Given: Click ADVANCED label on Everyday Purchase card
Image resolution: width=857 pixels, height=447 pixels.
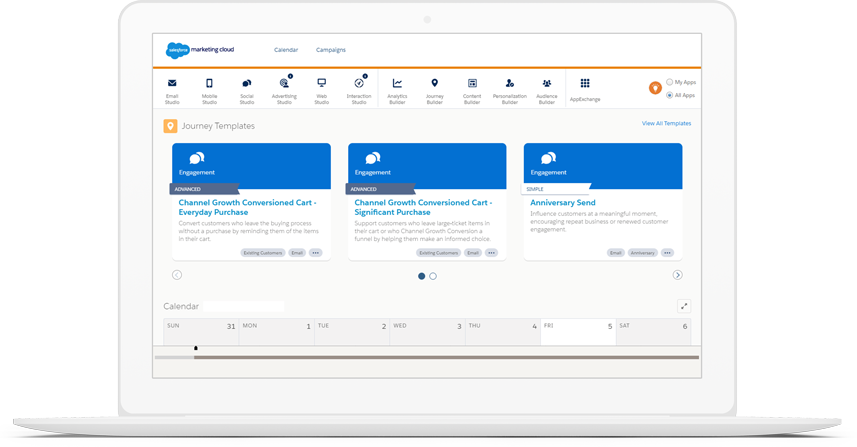Looking at the screenshot, I should click(204, 189).
